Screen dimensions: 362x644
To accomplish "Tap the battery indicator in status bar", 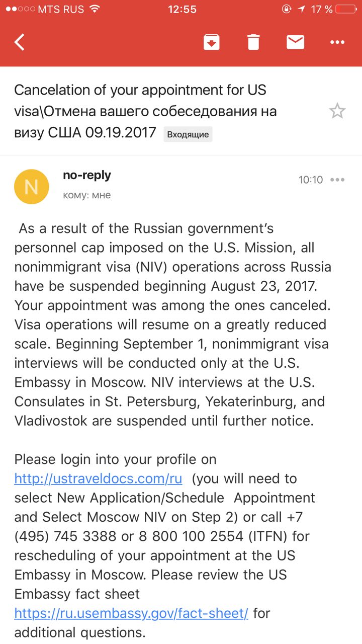I will pyautogui.click(x=346, y=9).
